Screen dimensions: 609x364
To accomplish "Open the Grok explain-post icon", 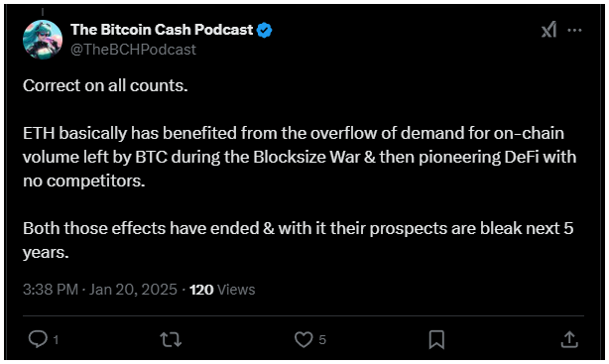I will (x=548, y=30).
